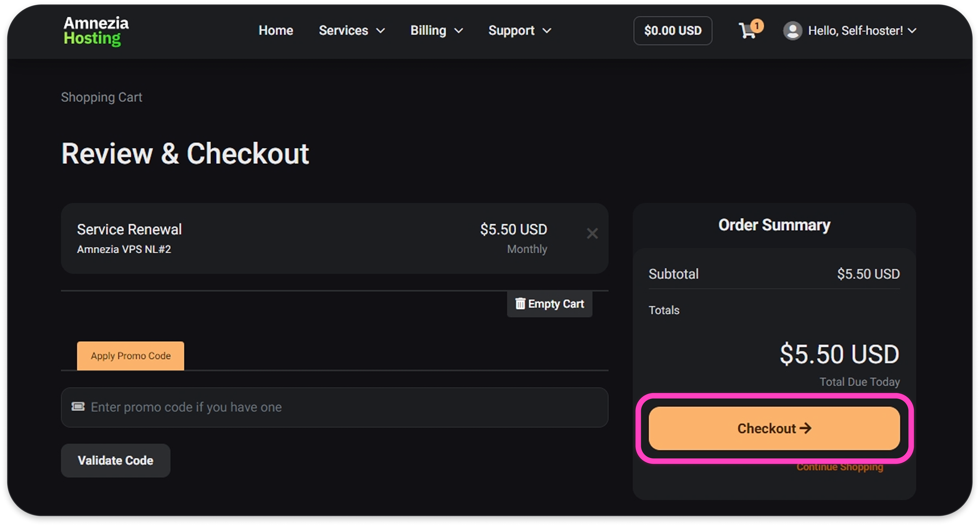Click the $0.00 USD balance button
Viewport: 980px width, 526px height.
(672, 30)
